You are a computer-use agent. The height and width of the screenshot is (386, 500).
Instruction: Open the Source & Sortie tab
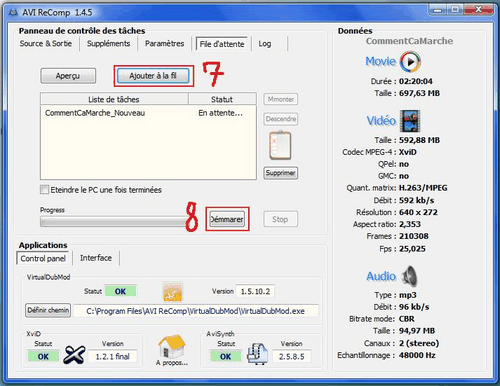46,44
